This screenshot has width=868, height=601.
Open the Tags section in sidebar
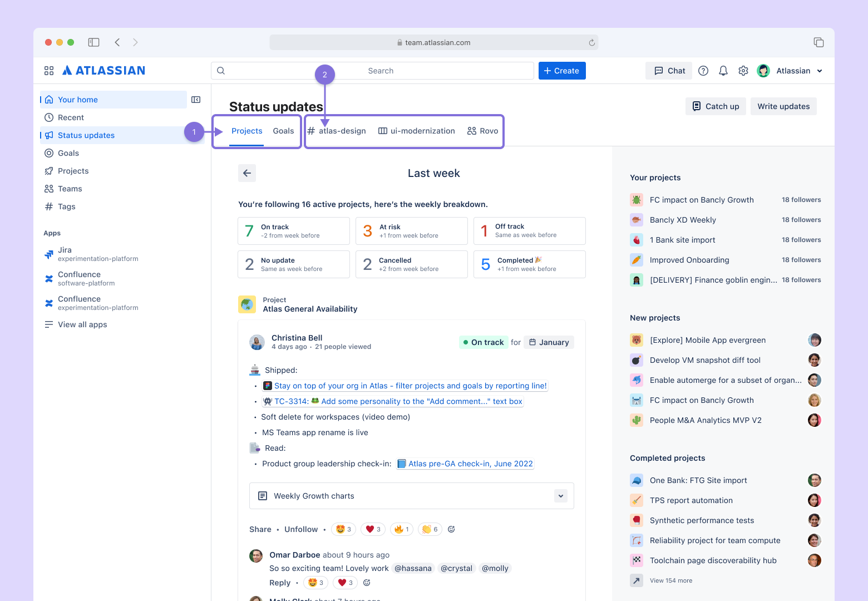66,206
